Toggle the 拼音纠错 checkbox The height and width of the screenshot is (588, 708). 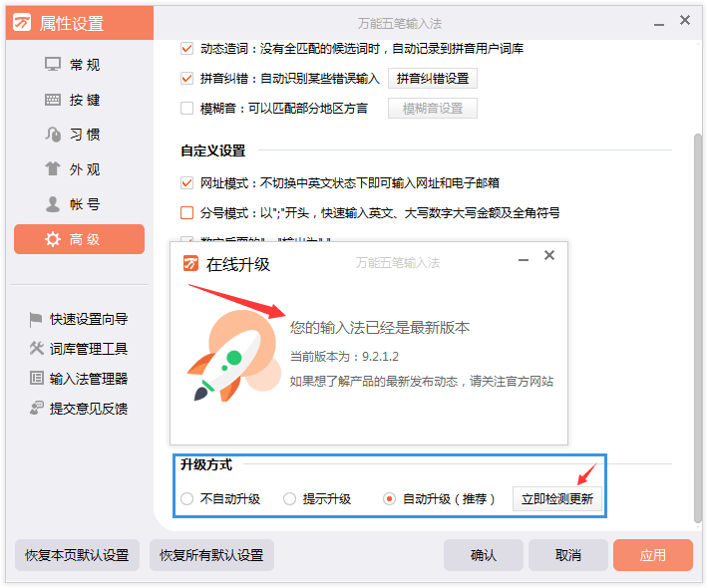pos(186,79)
